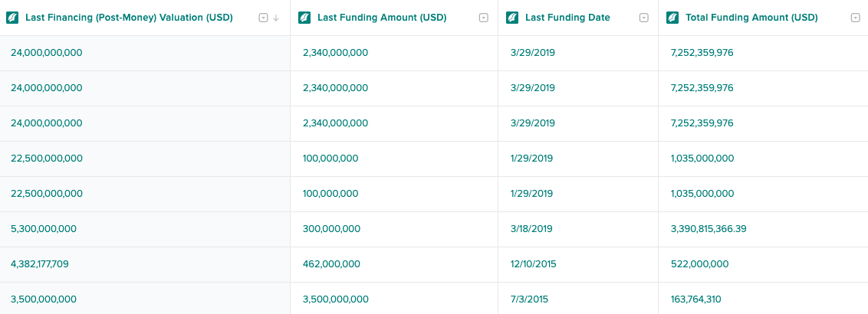Click the 462,000,000 last funding cell

coord(394,264)
